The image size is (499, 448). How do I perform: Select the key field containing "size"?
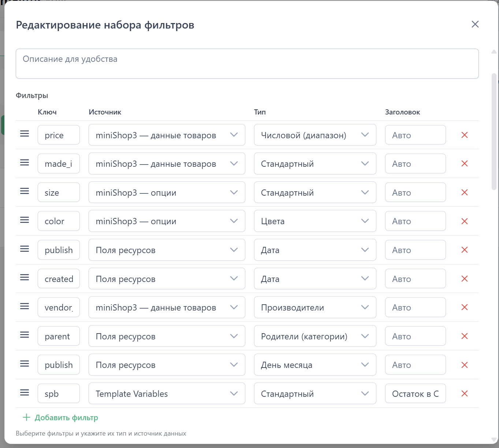tap(59, 192)
